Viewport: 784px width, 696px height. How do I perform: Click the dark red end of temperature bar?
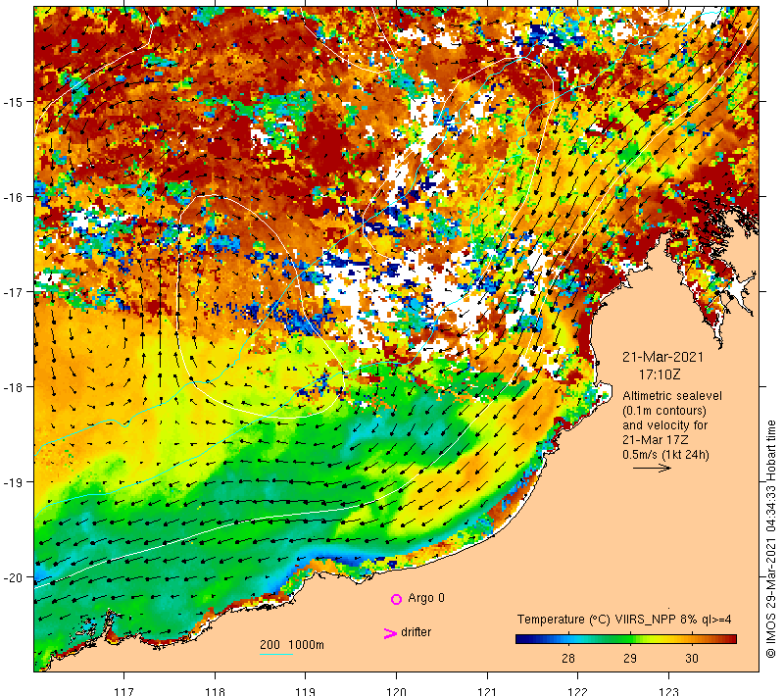point(730,639)
